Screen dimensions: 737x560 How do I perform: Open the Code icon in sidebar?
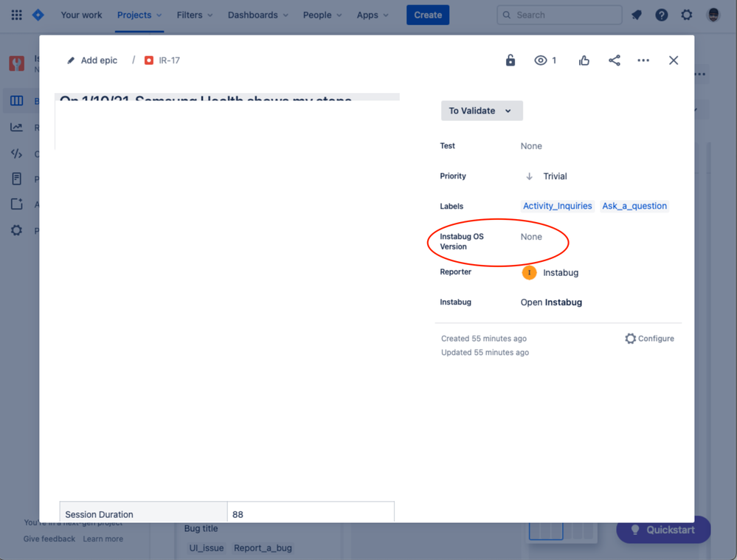click(16, 153)
